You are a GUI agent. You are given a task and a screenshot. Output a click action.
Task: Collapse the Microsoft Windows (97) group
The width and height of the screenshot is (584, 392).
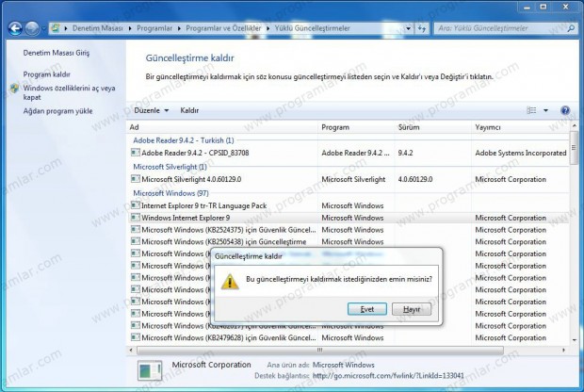170,193
